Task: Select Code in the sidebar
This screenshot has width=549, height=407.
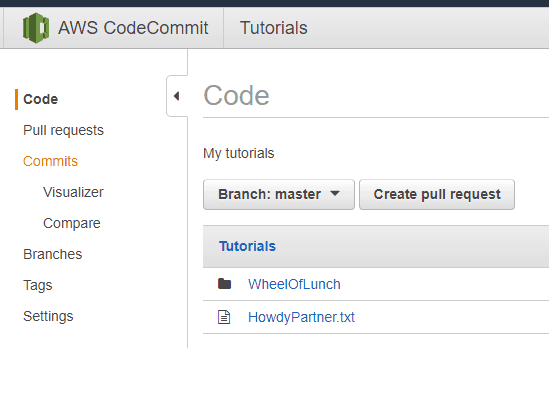Action: [x=41, y=99]
